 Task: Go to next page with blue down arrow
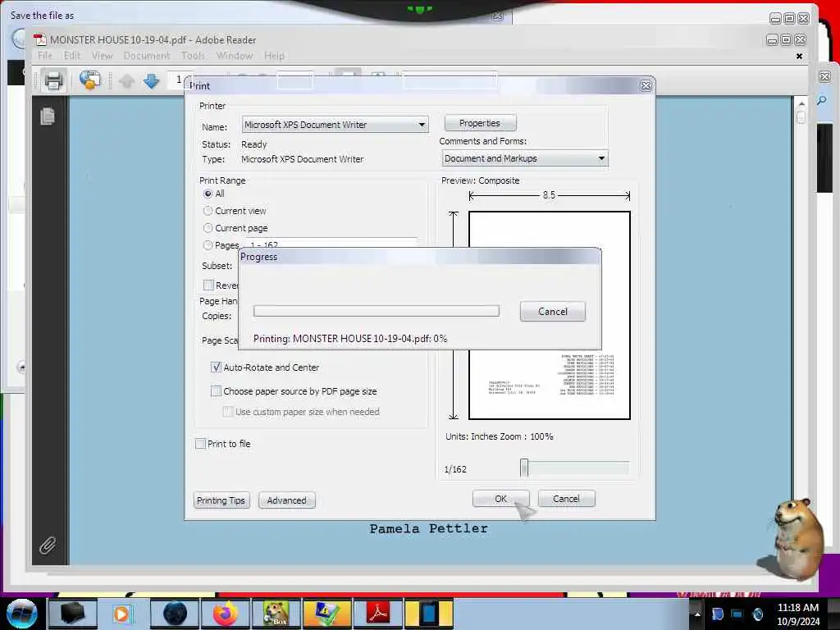coord(152,81)
